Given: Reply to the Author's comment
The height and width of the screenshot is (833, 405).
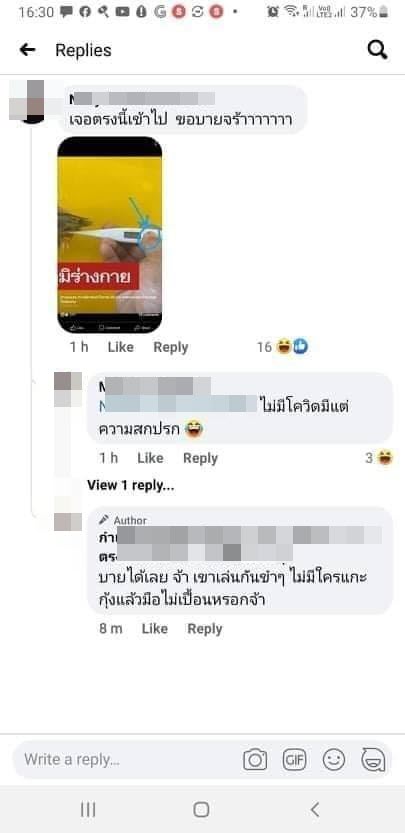Looking at the screenshot, I should (205, 629).
